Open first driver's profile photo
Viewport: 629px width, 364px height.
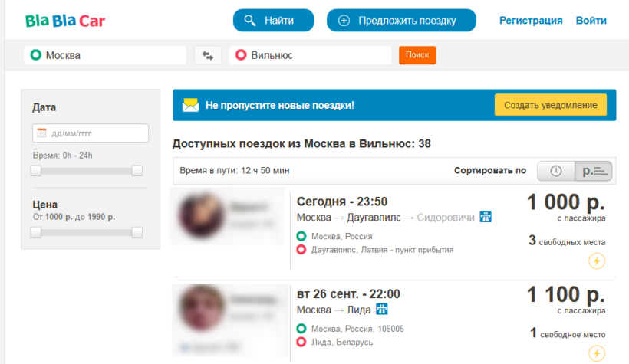click(203, 215)
